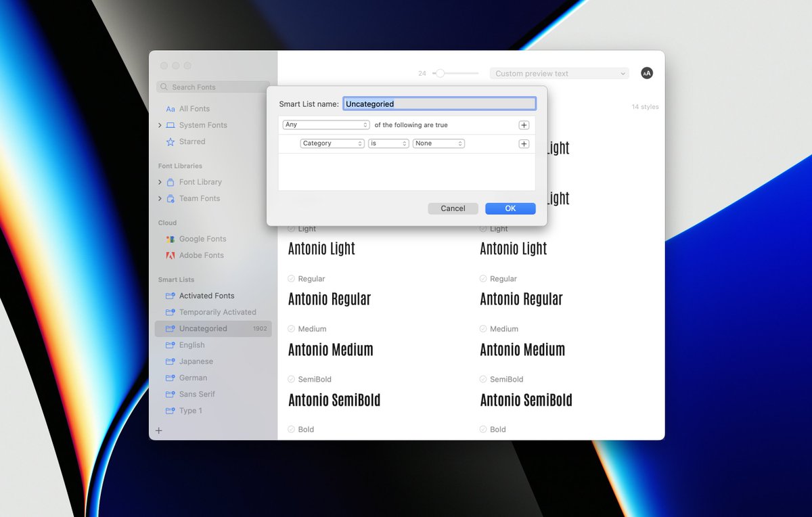Toggle activation of right Medium style
Image resolution: width=812 pixels, height=517 pixels.
(x=483, y=329)
